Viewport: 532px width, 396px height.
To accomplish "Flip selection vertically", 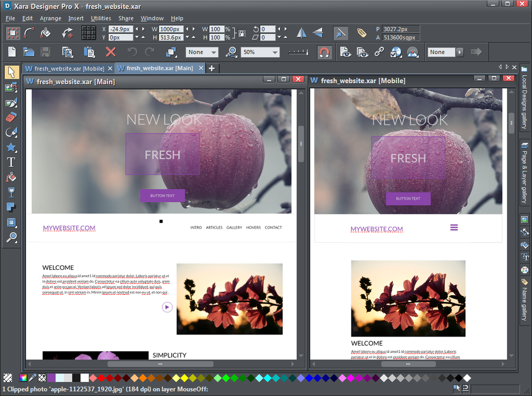I will click(318, 33).
